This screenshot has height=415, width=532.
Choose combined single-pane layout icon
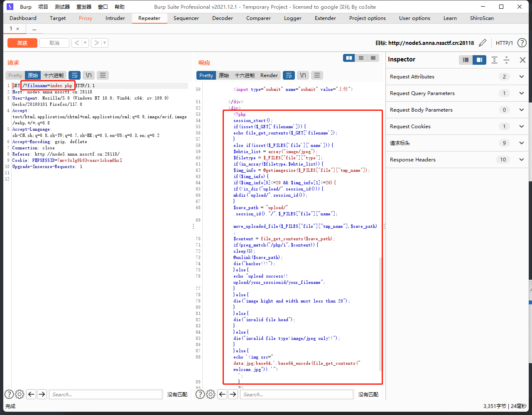coord(373,58)
